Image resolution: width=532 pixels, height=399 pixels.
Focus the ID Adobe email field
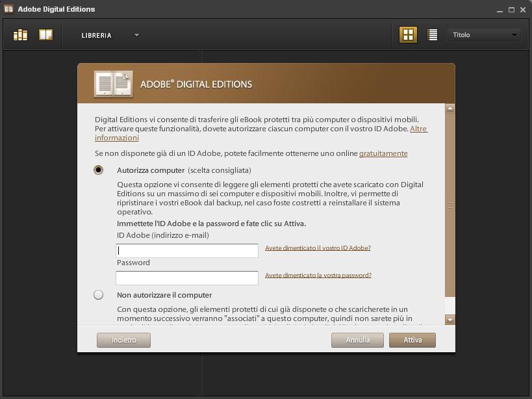point(187,251)
